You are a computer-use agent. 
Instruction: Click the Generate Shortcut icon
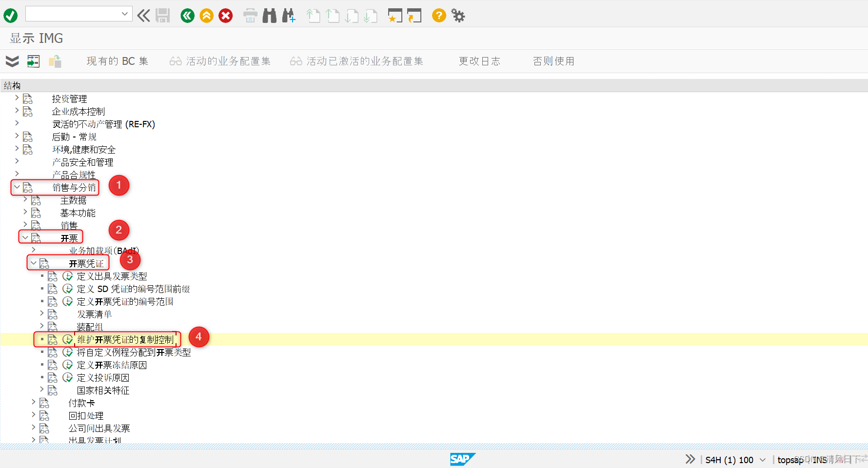point(414,16)
